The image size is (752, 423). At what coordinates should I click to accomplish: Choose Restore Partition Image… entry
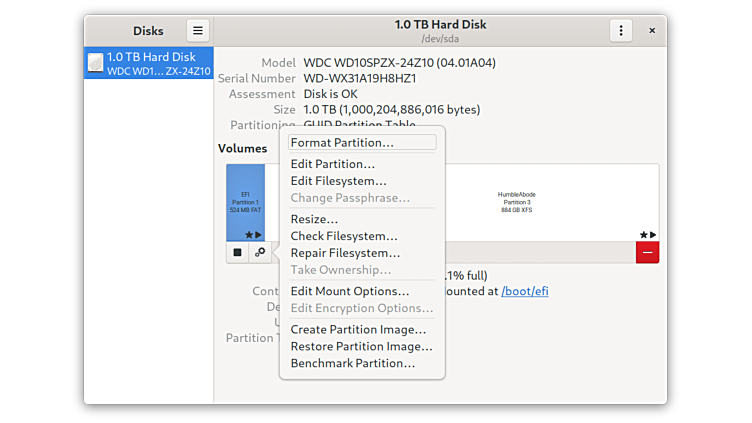pos(361,346)
